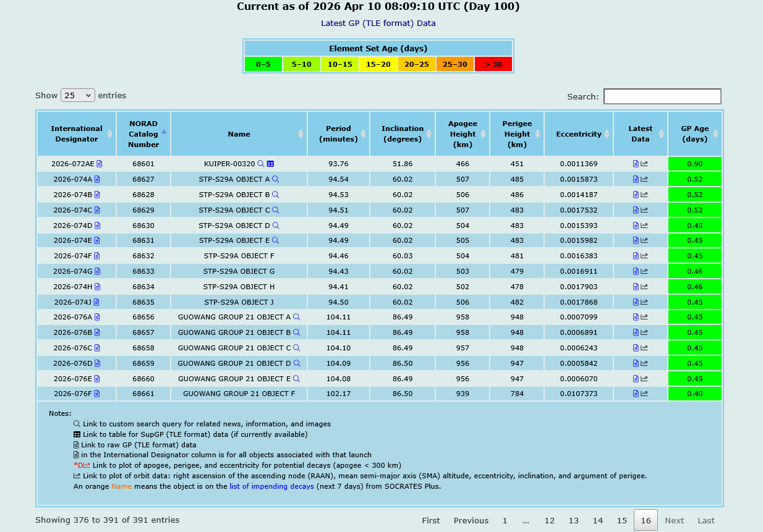Open orbit plot icon for STP-S29A OBJECT J

pyautogui.click(x=644, y=302)
